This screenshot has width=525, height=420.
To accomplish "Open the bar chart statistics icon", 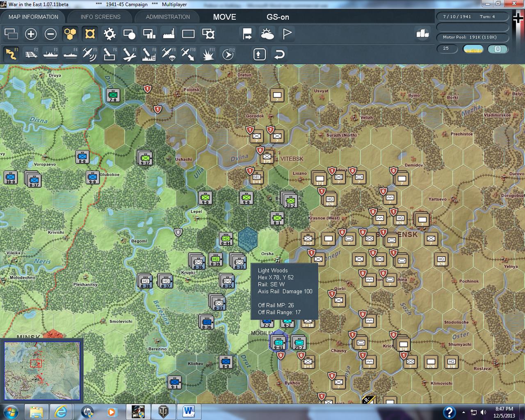I will 422,33.
